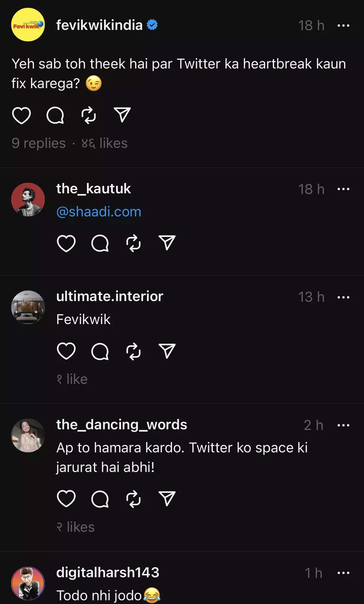Reply to the_dancing_words' comment

pyautogui.click(x=100, y=499)
